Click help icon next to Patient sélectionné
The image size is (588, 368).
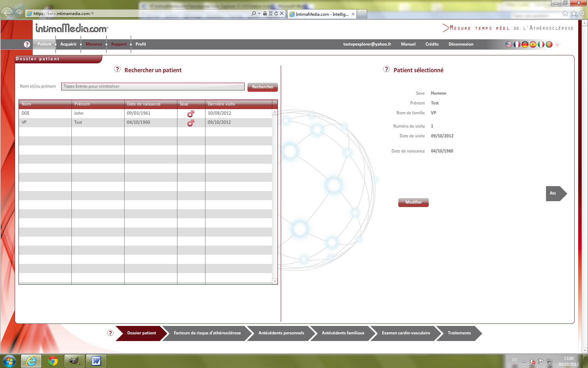pos(386,69)
